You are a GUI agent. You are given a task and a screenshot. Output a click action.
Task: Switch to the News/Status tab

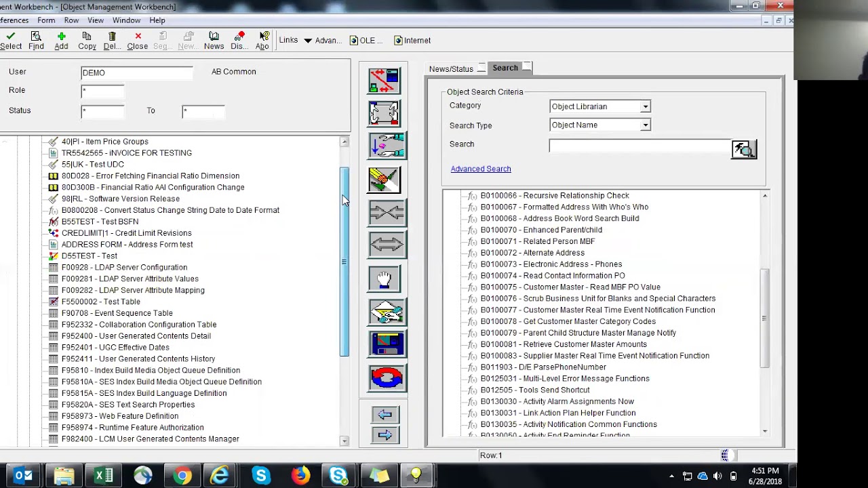[x=451, y=69]
